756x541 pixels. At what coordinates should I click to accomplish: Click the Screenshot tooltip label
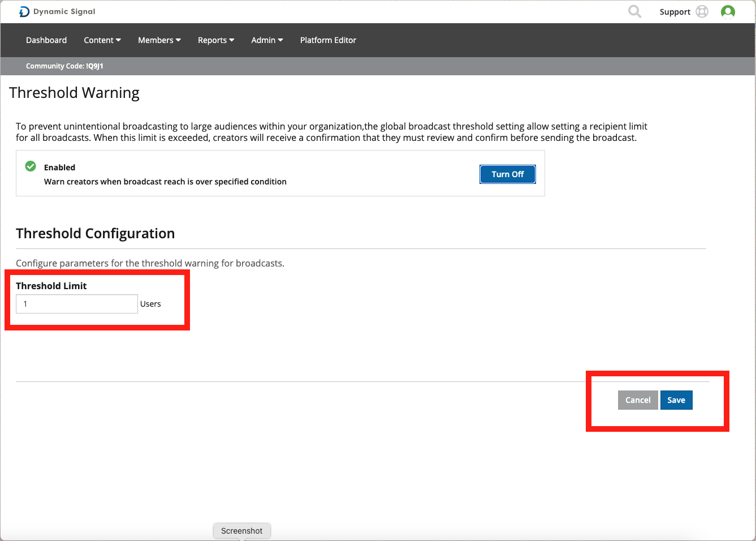point(241,531)
